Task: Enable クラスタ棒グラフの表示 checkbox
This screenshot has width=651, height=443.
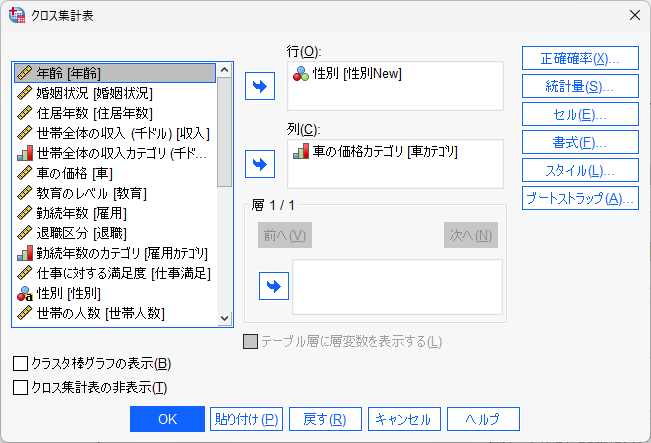Action: [x=20, y=363]
